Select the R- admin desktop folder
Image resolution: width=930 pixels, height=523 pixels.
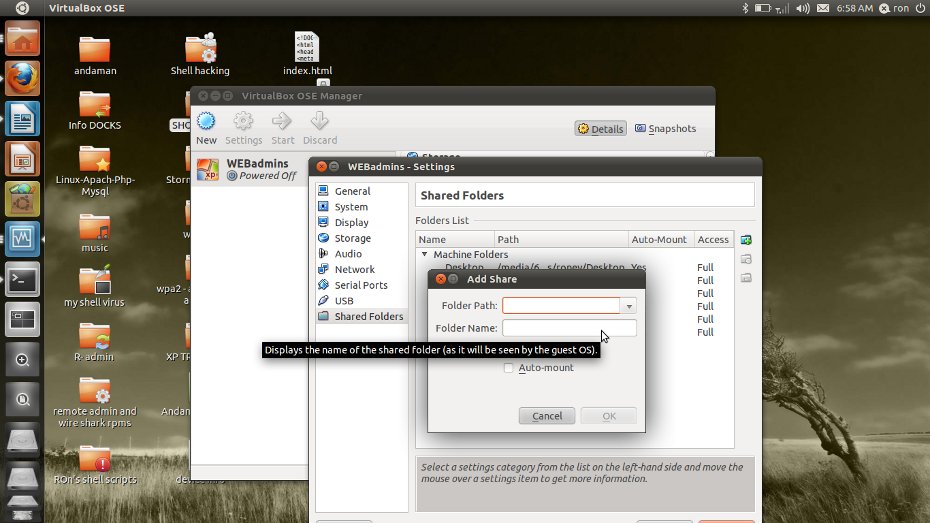[94, 342]
